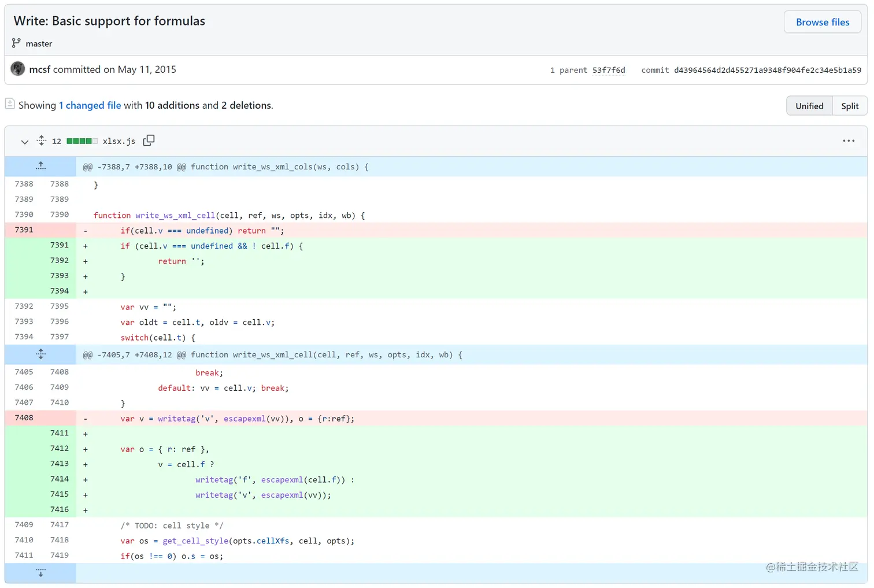Viewport: 874px width, 588px height.
Task: Collapse the xlsx.js diff with the chevron
Action: (x=24, y=141)
